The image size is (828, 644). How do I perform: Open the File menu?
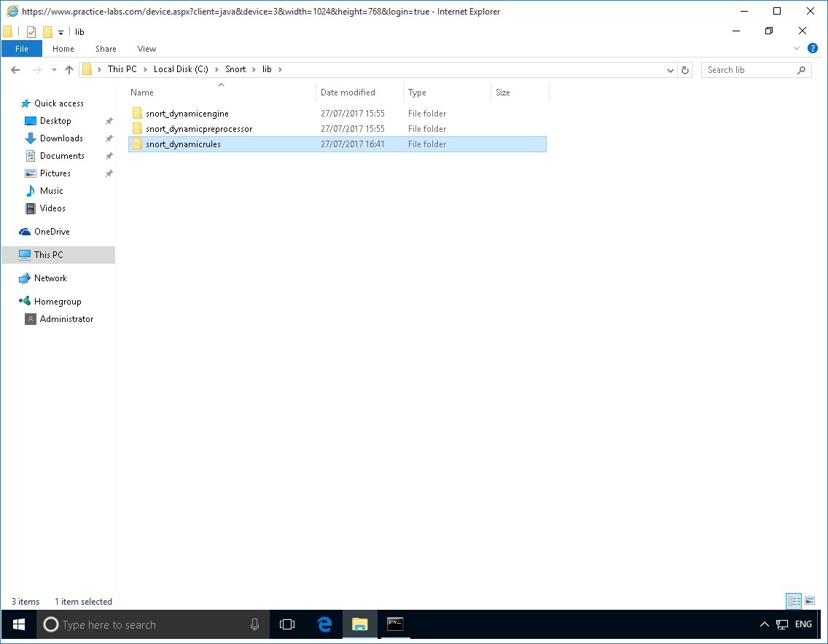[22, 49]
